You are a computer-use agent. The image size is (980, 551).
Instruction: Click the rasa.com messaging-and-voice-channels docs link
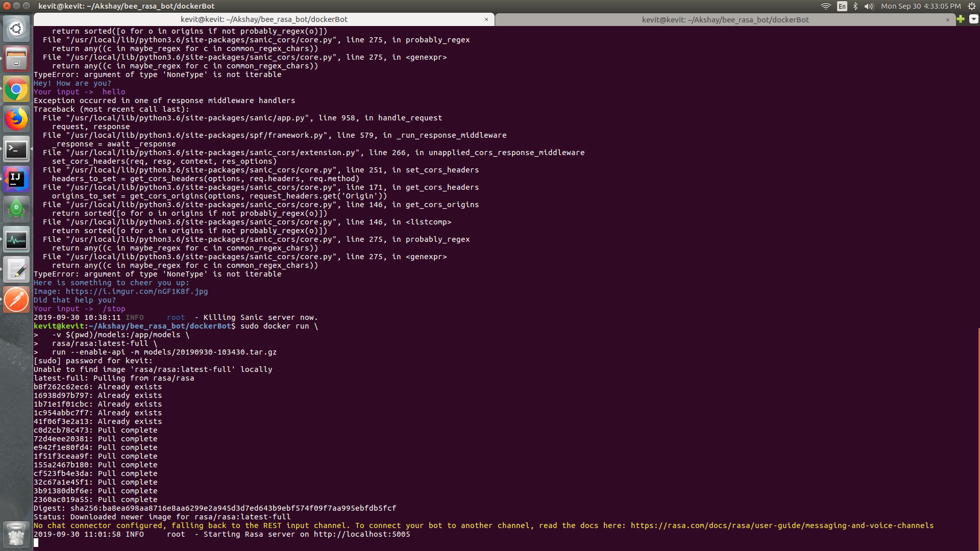(x=782, y=525)
